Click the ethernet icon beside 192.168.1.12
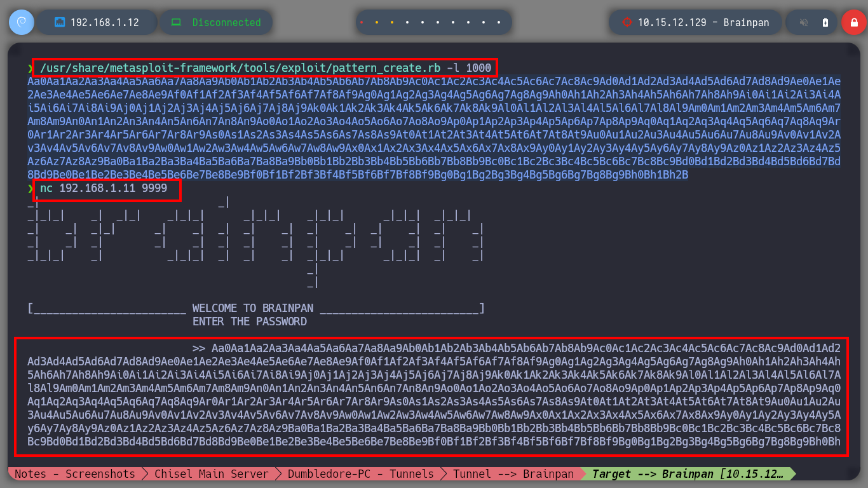Viewport: 868px width, 488px height. (60, 22)
